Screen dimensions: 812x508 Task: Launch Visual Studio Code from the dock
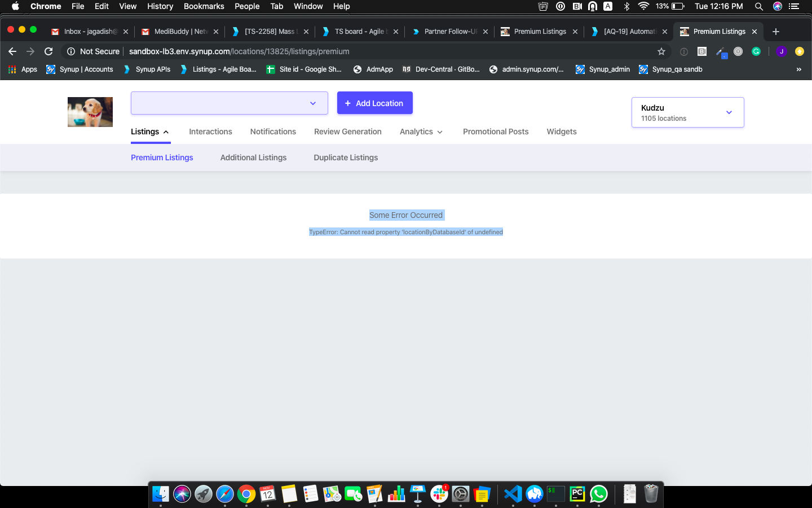click(x=513, y=494)
